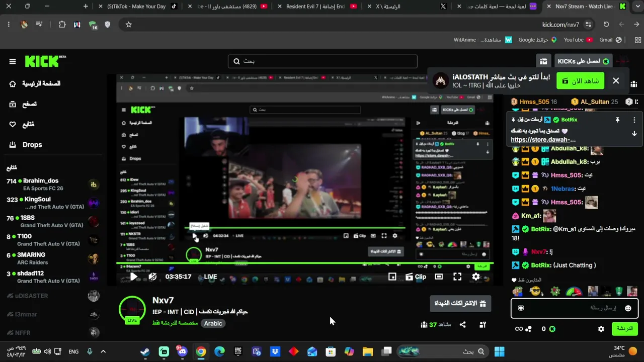This screenshot has width=644, height=362.
Task: Dismiss the iALOSTATH live notification
Action: click(616, 81)
